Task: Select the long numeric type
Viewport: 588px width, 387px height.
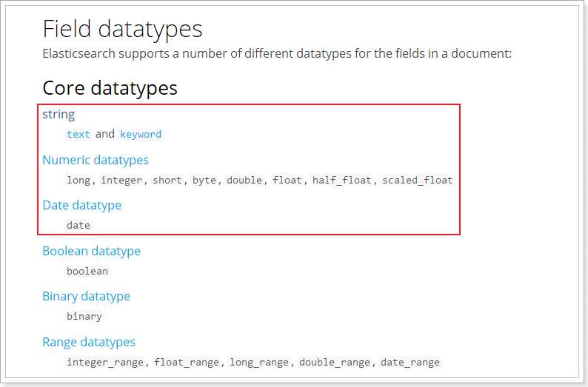Action: (x=78, y=180)
